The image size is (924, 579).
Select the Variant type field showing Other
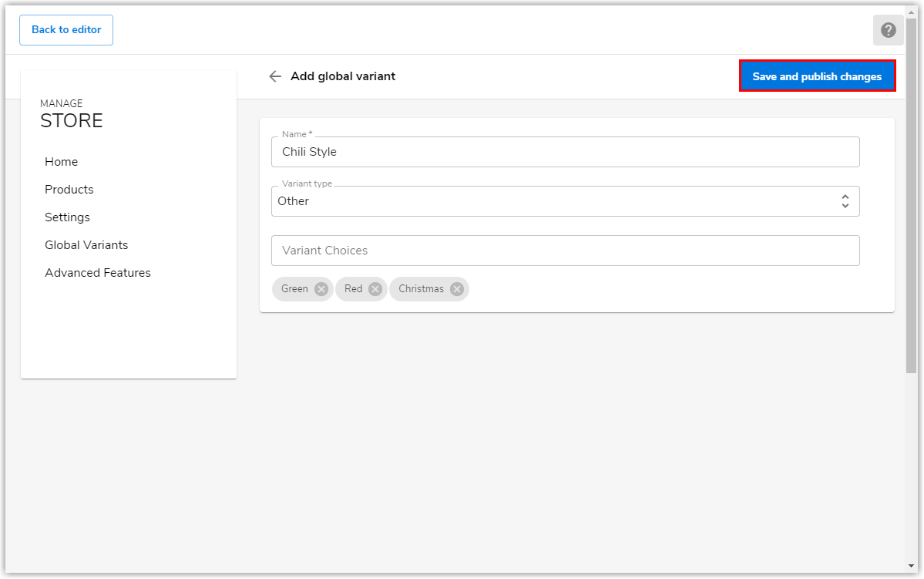pos(565,201)
